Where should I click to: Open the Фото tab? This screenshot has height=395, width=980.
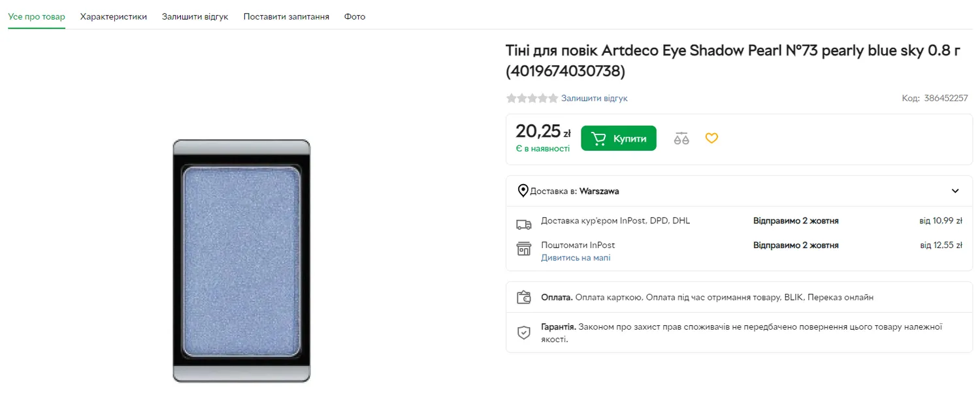coord(355,16)
